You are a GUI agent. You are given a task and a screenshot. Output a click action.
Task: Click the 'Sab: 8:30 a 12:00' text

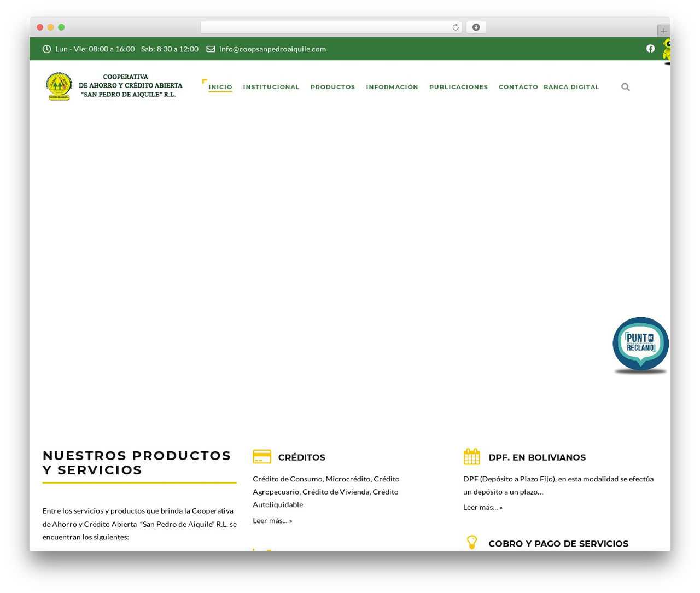(170, 49)
